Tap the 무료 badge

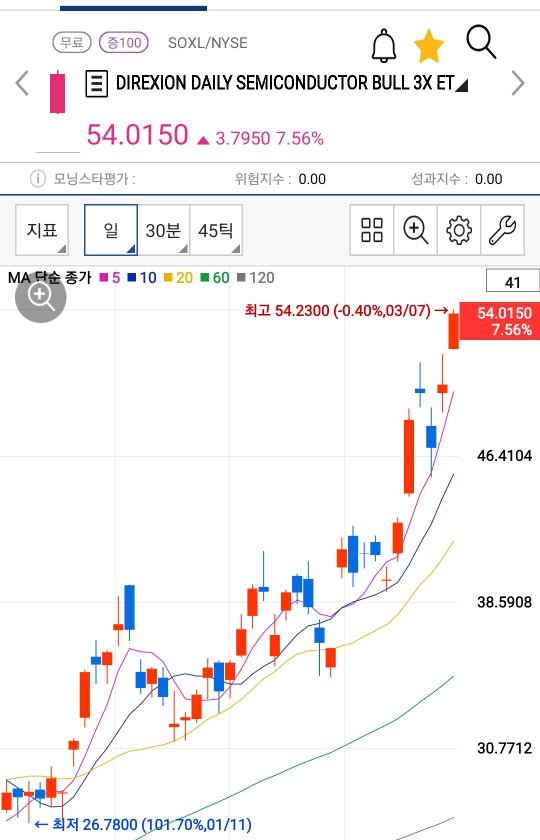[x=72, y=42]
